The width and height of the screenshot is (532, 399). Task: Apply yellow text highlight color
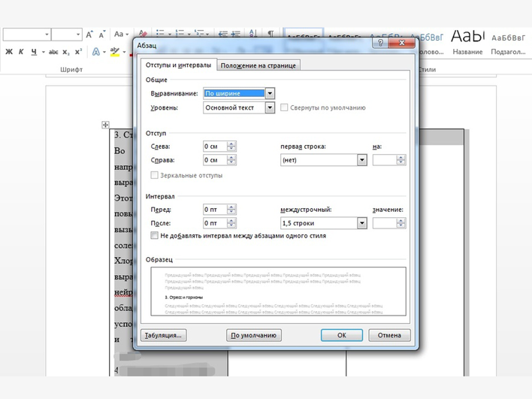(x=115, y=52)
